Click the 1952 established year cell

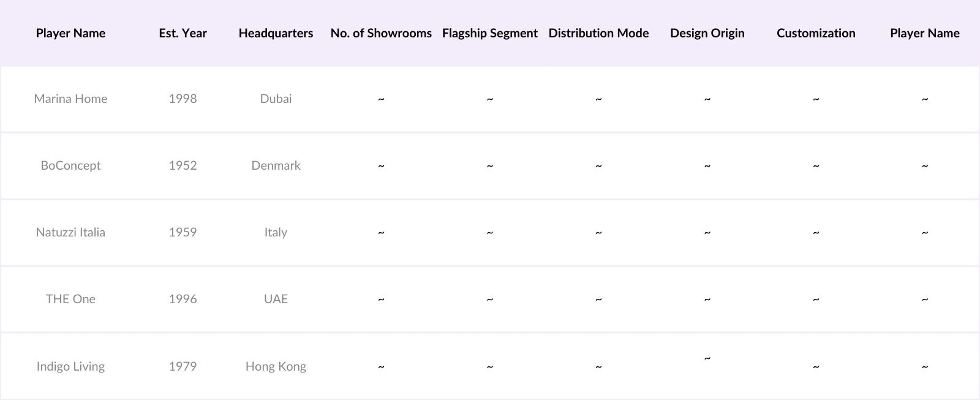[183, 165]
